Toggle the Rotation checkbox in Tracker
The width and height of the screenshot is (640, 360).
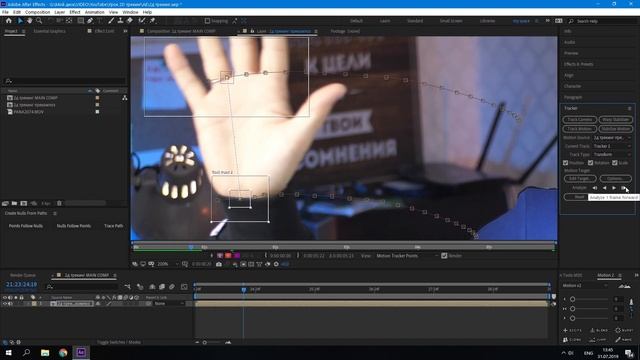pos(590,163)
